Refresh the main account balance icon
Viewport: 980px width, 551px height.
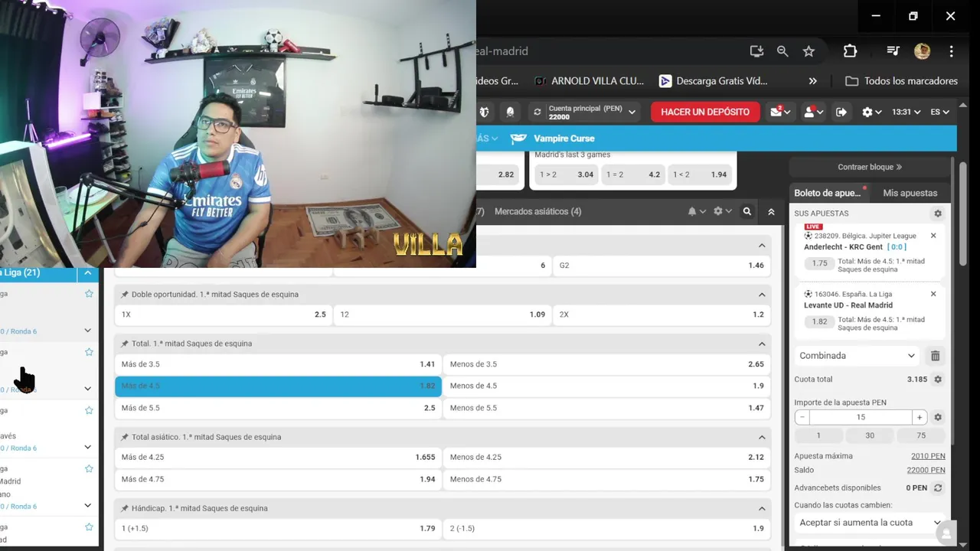coord(537,112)
